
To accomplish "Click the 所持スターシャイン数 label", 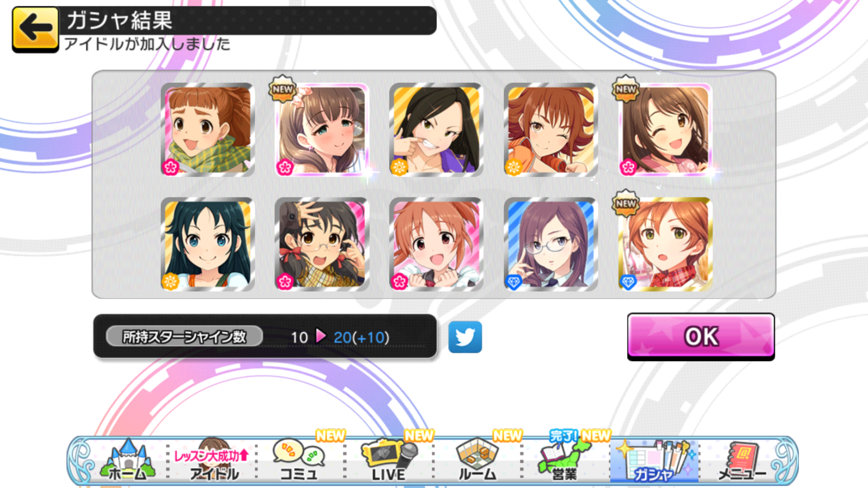I will tap(184, 337).
